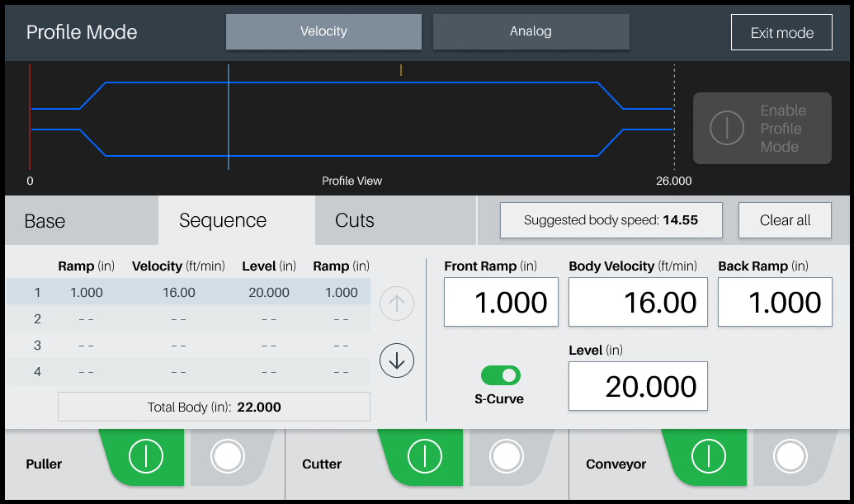
Task: Click the Velocity (ft/min) column header
Action: [178, 266]
